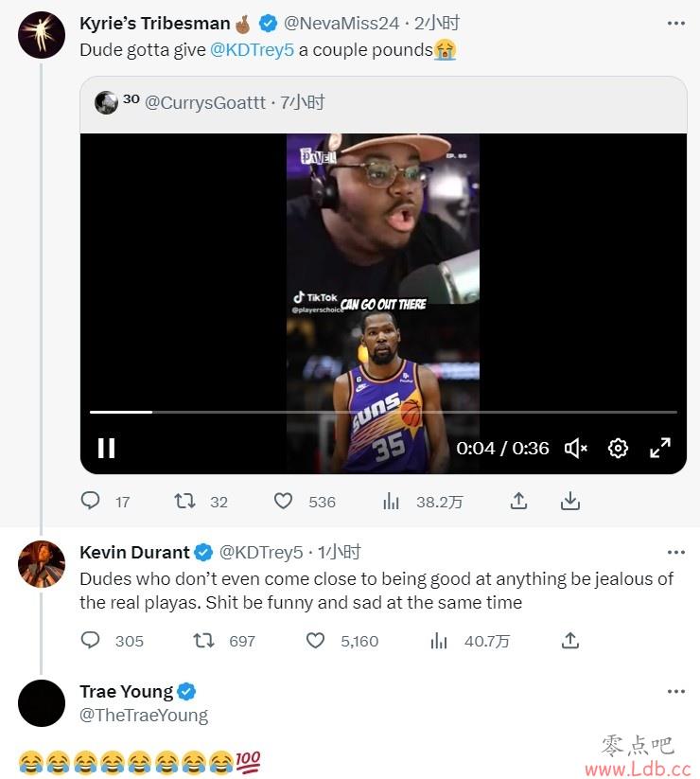Open the quoted @CurrysGoattt tweet header

[209, 103]
